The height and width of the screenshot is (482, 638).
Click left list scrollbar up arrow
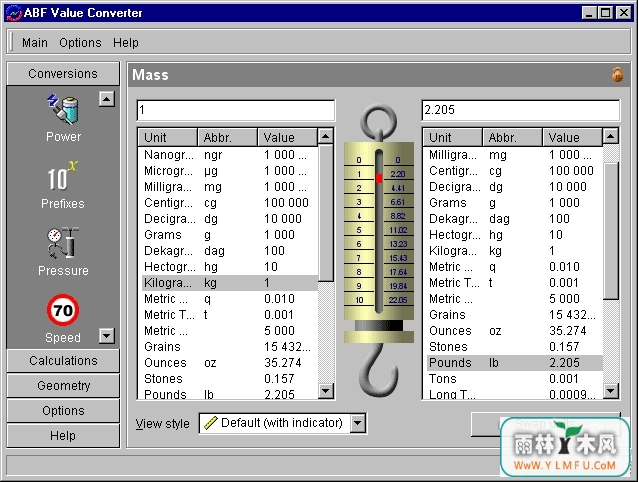click(x=326, y=136)
